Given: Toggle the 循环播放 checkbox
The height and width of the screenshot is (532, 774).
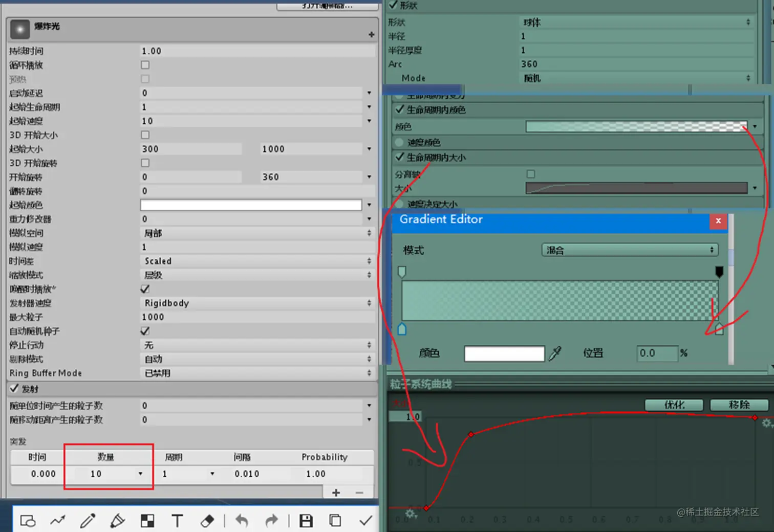Looking at the screenshot, I should (x=145, y=65).
